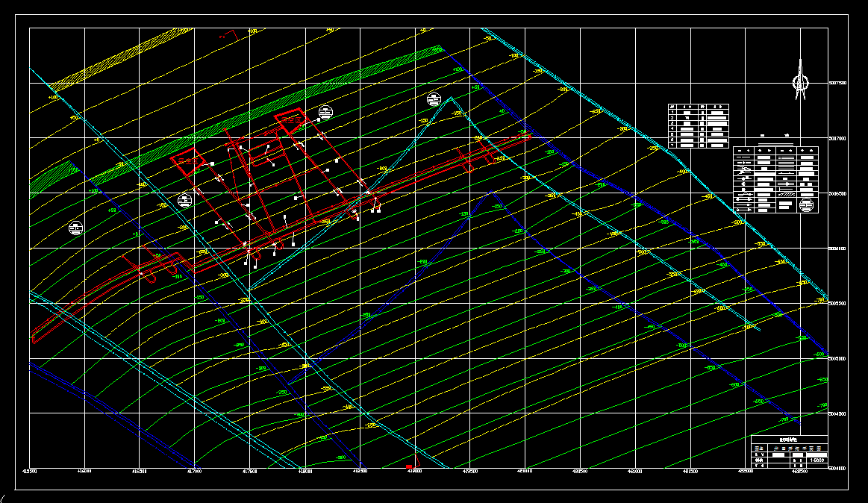This screenshot has width=868, height=503.
Task: Select the left red 采空区 goaf label
Action: point(187,162)
